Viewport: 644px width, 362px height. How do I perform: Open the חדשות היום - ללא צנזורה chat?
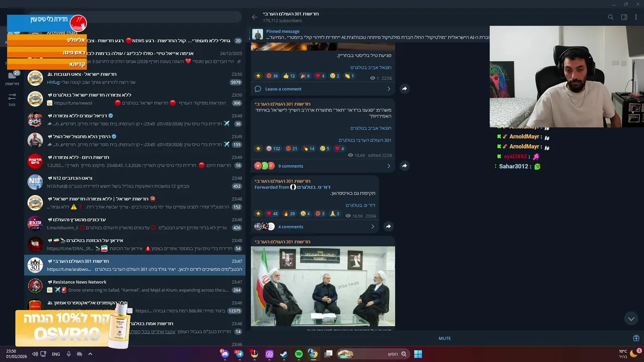pyautogui.click(x=135, y=161)
